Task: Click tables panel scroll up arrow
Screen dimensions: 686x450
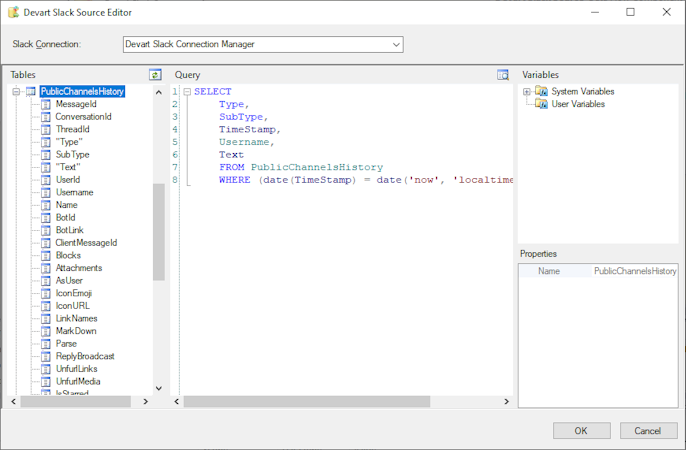Action: (x=159, y=92)
